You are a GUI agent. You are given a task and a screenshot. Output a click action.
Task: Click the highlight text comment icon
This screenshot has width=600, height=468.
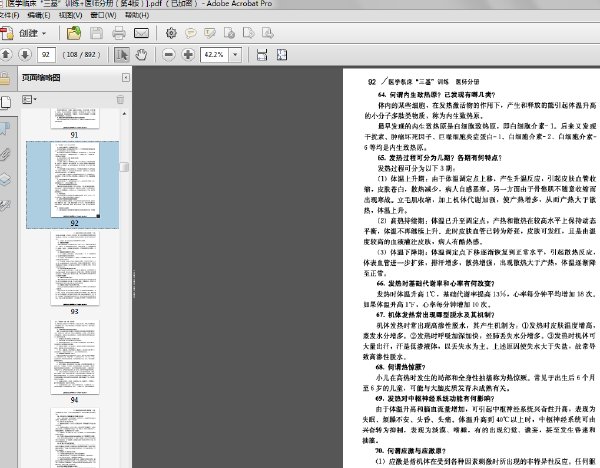(x=210, y=33)
